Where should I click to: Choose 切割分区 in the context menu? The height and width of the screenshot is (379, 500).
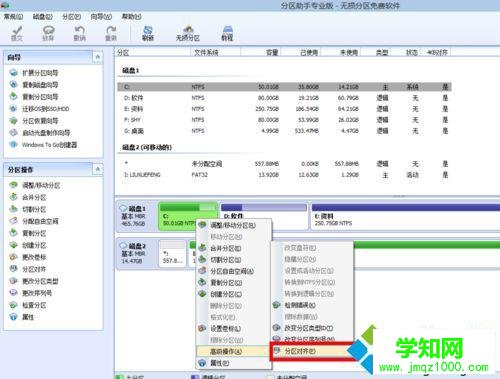click(x=234, y=260)
